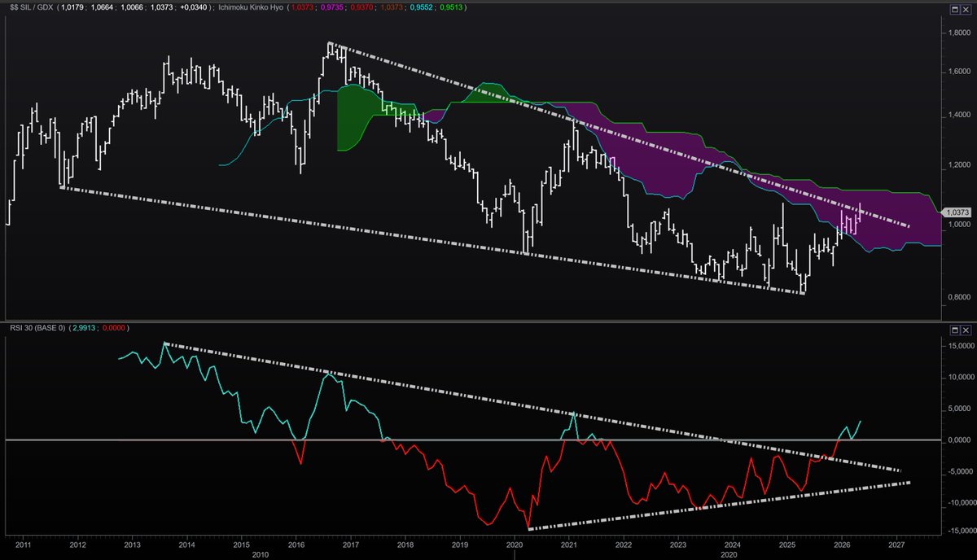Click the '0,8000' price axis label
977x560 pixels.
[x=958, y=299]
